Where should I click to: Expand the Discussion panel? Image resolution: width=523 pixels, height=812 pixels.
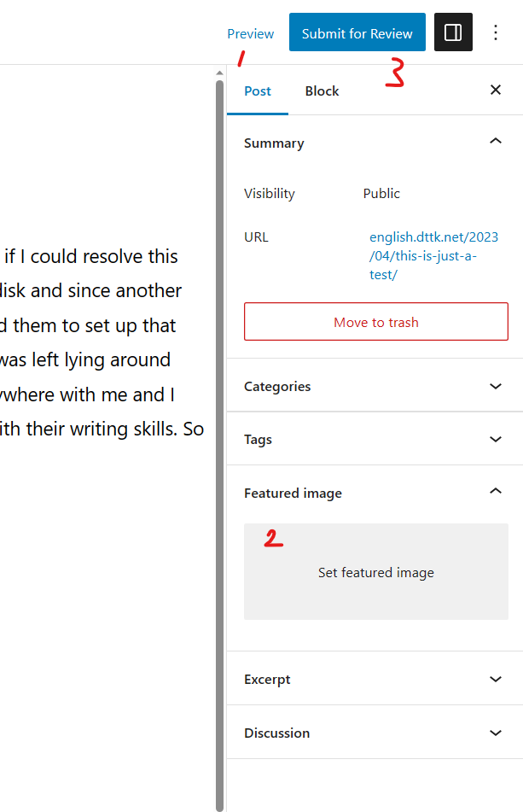click(x=496, y=733)
